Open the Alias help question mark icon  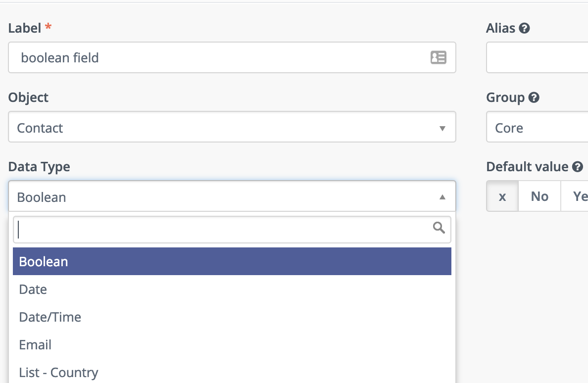coord(524,28)
